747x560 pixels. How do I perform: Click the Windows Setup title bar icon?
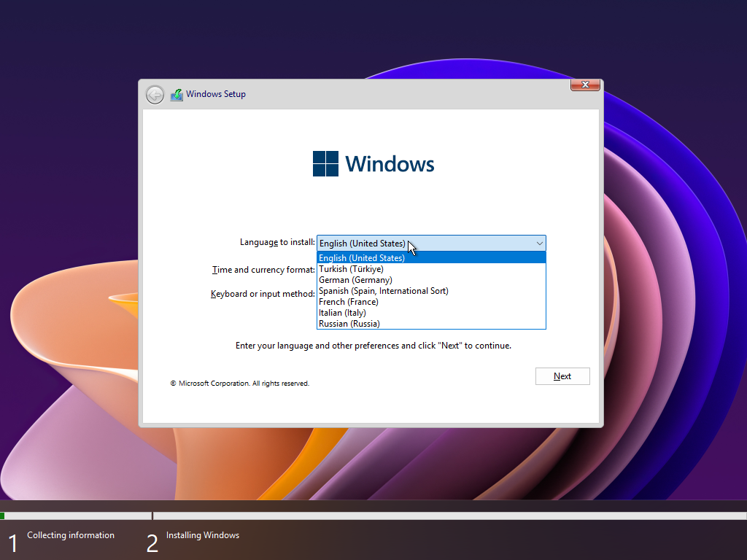click(177, 95)
